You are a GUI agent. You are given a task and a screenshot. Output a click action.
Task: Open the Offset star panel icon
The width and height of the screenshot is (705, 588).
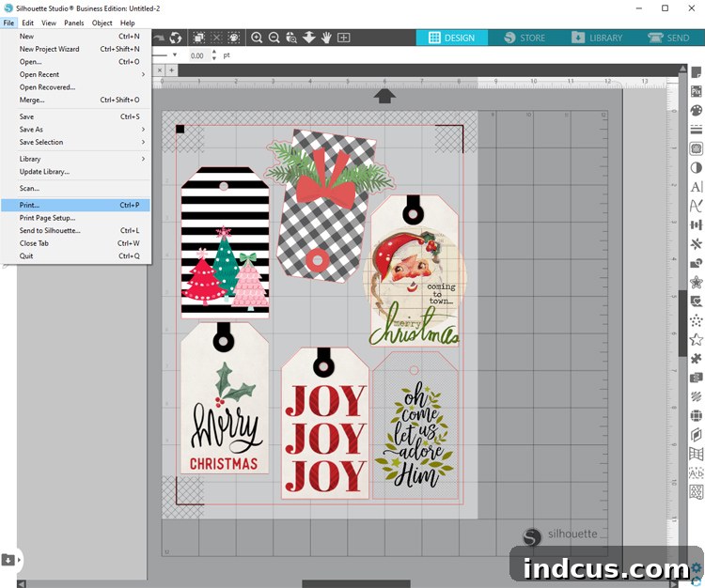pyautogui.click(x=696, y=283)
